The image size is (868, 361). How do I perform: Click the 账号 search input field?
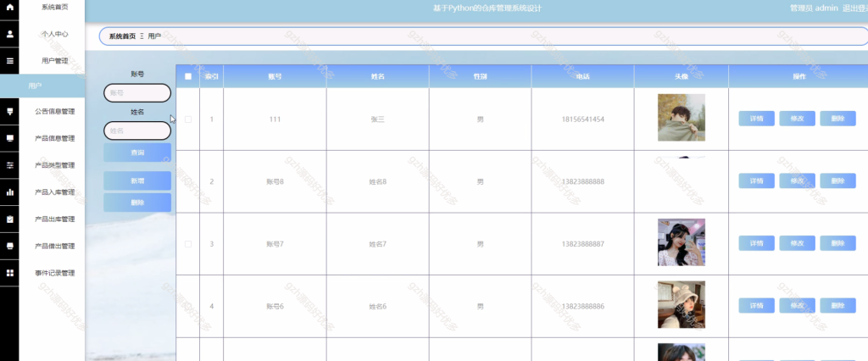[137, 93]
